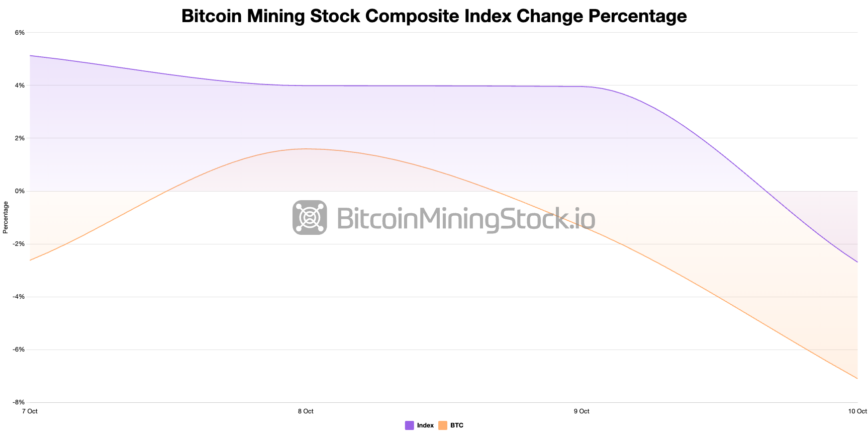Click the purple Index legend swatch
This screenshot has width=868, height=434.
click(x=410, y=425)
